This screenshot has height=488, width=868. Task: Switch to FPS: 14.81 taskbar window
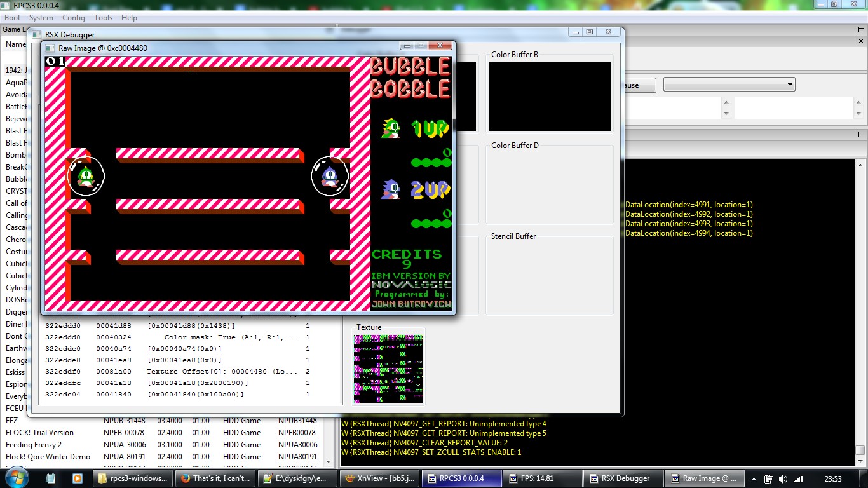point(543,478)
